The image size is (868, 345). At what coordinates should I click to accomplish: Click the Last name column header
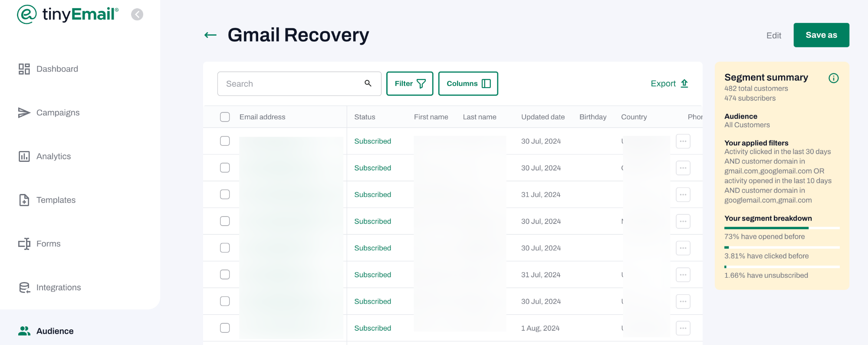click(x=480, y=117)
